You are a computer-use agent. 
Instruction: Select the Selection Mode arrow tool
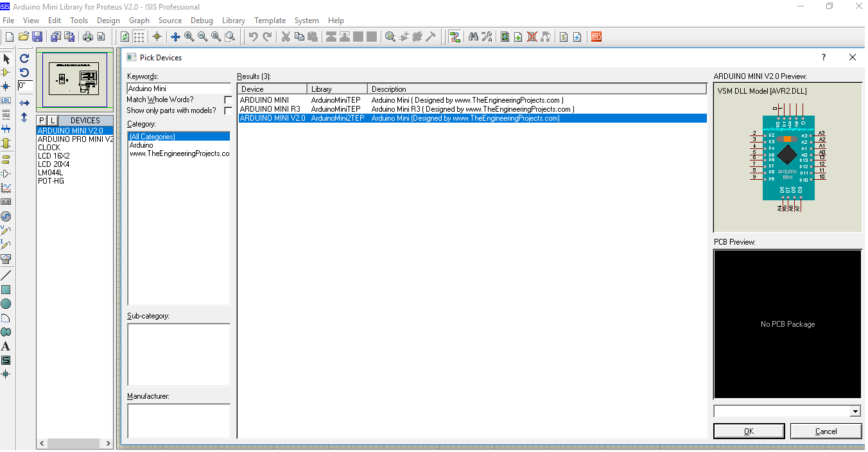[x=6, y=58]
